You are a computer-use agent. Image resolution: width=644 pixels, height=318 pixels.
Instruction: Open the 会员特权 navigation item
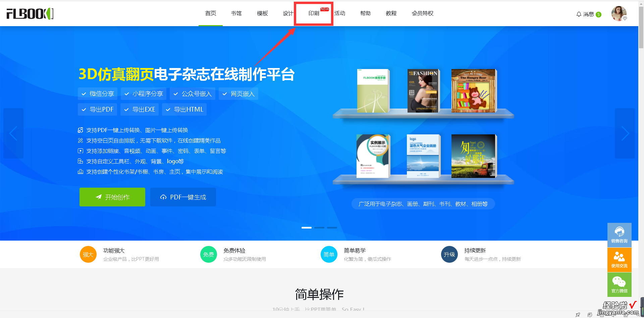423,13
